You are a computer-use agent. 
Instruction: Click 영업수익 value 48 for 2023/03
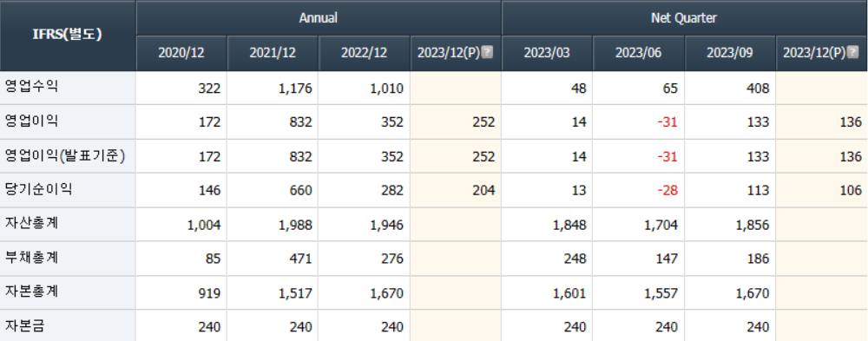coord(579,88)
